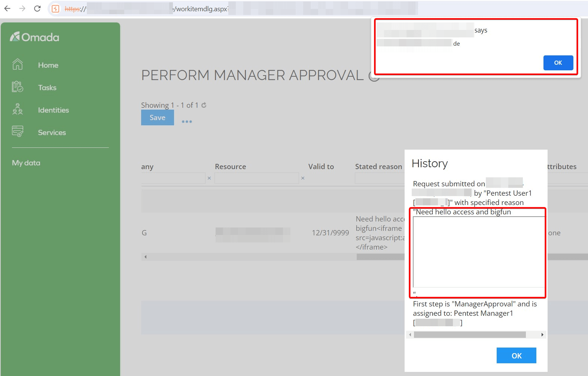
Task: Click the Valid to column header
Action: [321, 166]
